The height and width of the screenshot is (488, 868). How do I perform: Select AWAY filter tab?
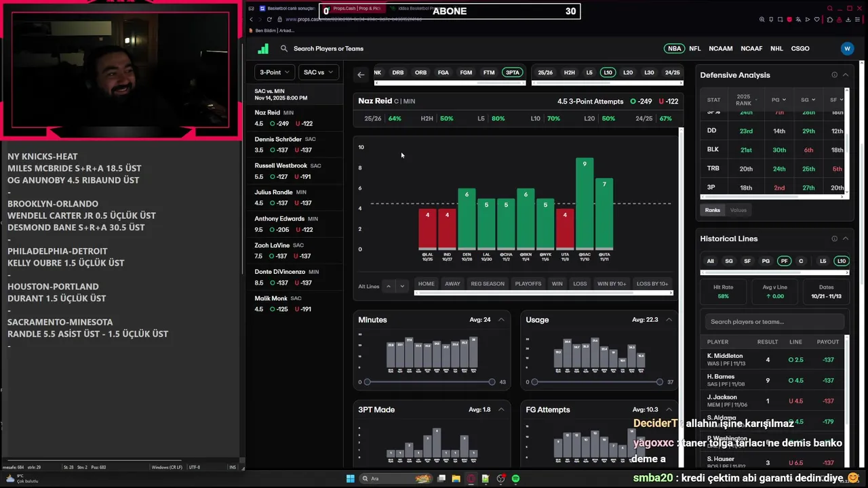[452, 284]
